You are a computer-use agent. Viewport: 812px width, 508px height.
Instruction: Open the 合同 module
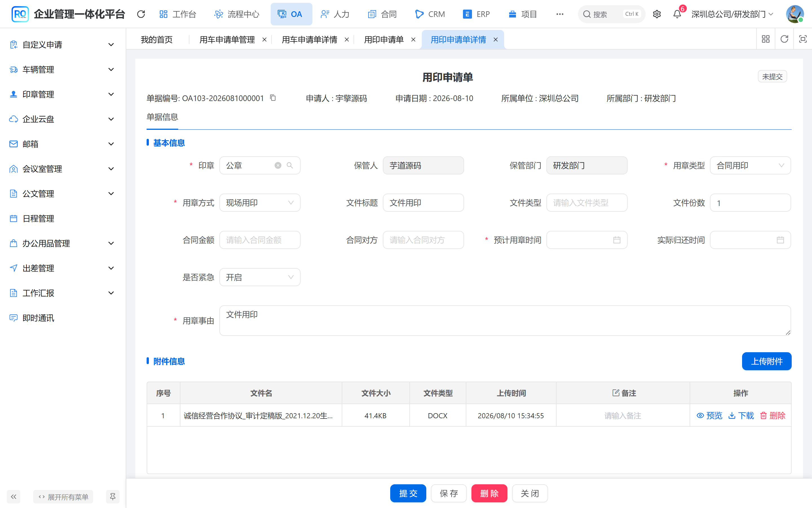[x=383, y=14]
